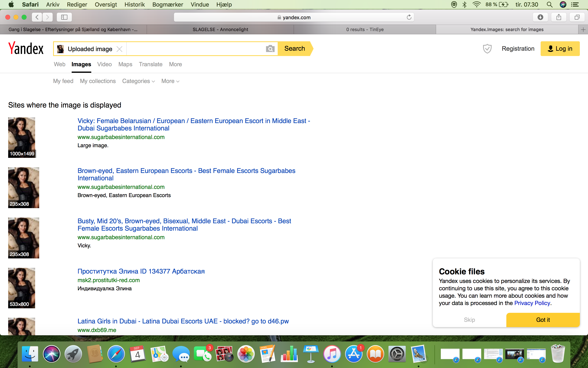Click the 533×800 result thumbnail
The image size is (588, 368).
(x=22, y=288)
